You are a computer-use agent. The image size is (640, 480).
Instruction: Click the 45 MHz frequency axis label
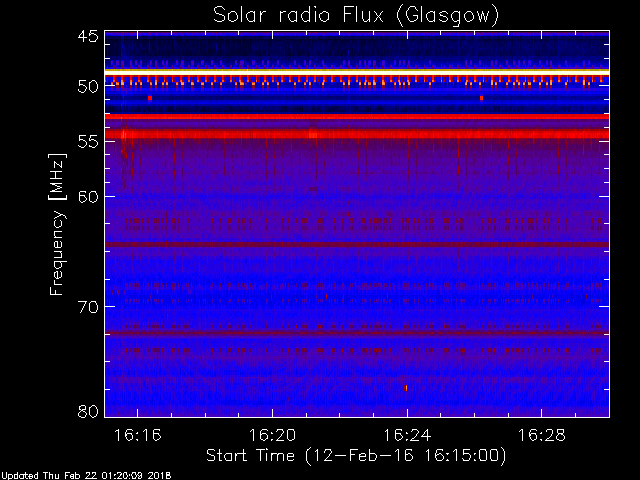[x=88, y=37]
